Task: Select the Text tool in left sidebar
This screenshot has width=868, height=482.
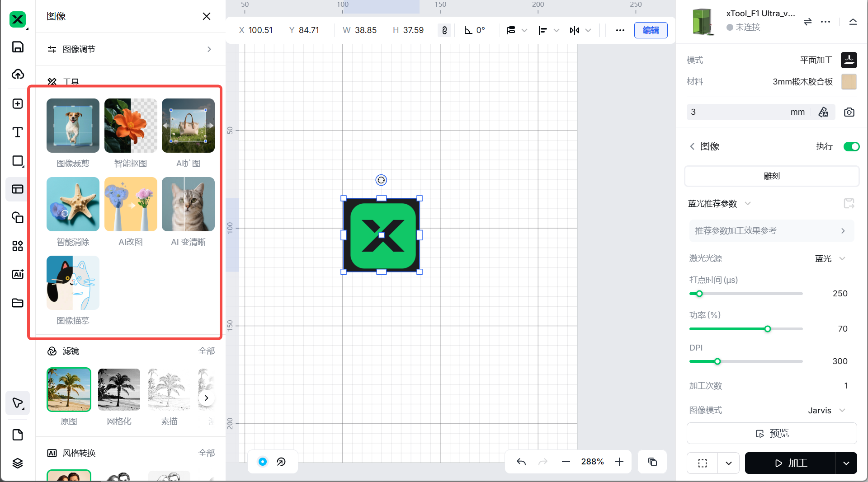Action: (x=18, y=132)
